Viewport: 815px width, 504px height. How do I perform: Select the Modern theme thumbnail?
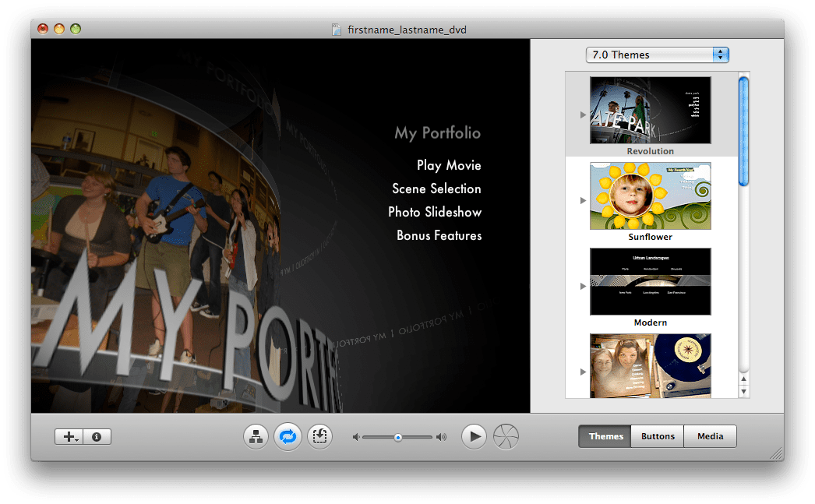tap(650, 281)
